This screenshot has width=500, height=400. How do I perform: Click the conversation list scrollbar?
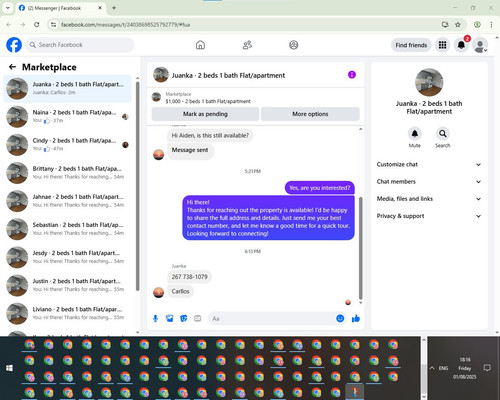pyautogui.click(x=137, y=187)
